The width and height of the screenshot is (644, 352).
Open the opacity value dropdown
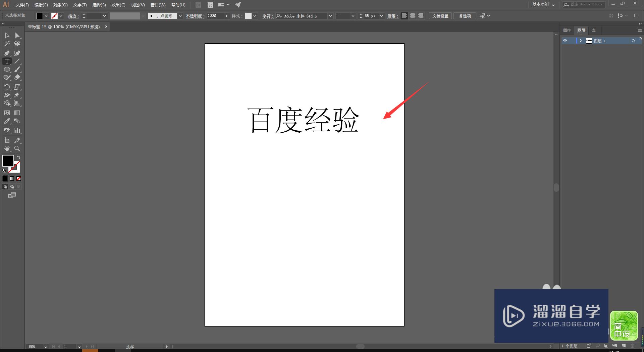click(227, 16)
